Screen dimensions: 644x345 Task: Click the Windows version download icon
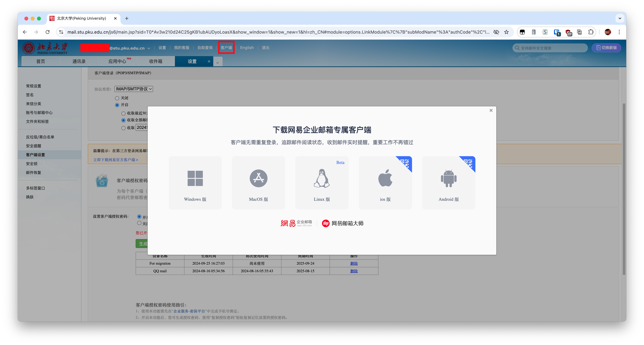click(195, 178)
